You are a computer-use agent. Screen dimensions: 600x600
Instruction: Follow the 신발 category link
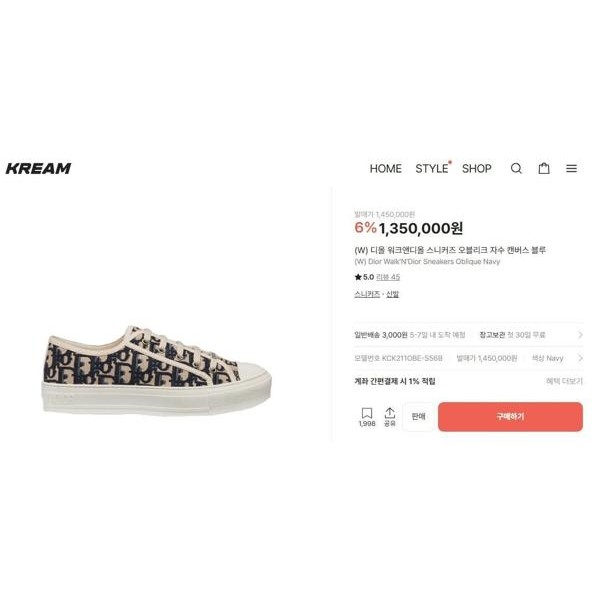point(392,294)
